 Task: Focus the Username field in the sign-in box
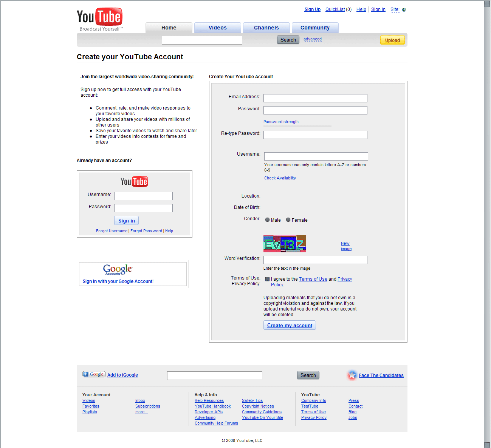tap(143, 196)
